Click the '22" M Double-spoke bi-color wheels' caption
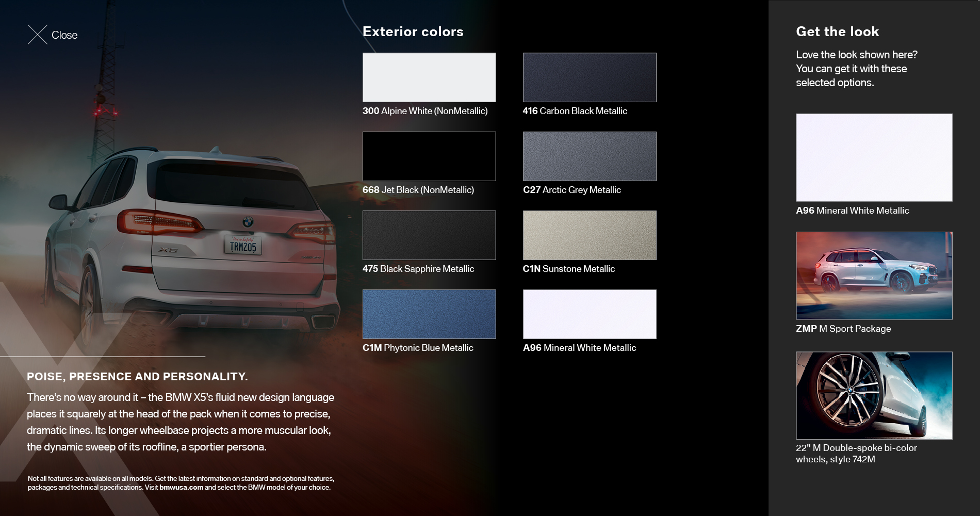The image size is (980, 516). coord(856,454)
